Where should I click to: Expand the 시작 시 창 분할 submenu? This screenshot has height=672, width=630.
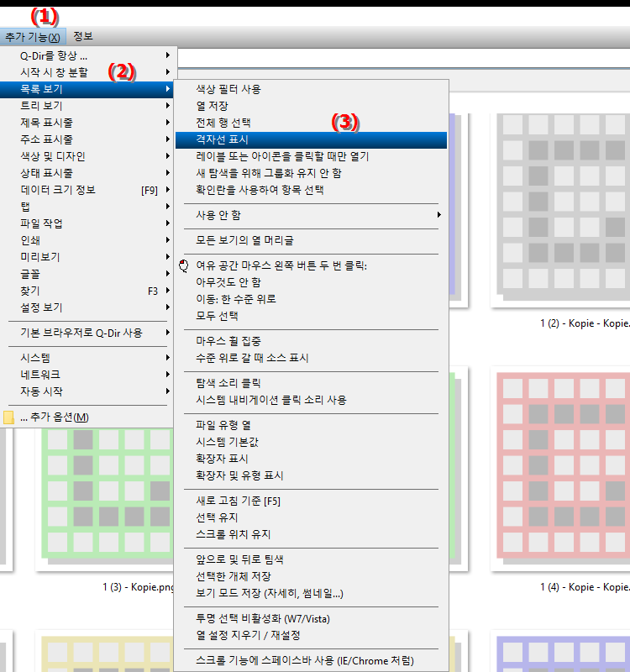click(x=88, y=72)
